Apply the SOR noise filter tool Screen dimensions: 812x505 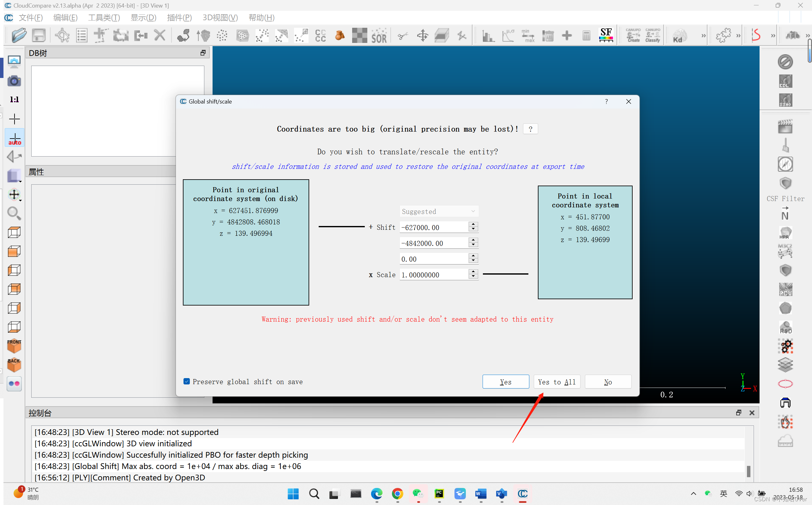point(379,35)
